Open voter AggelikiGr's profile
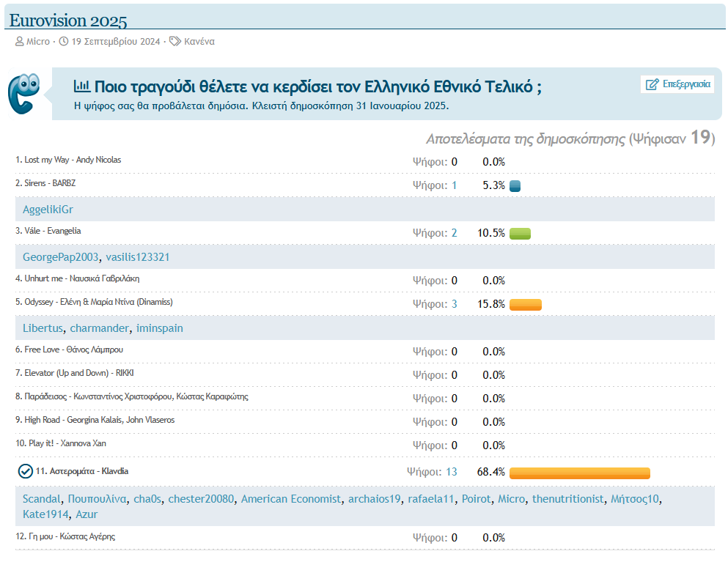 48,210
